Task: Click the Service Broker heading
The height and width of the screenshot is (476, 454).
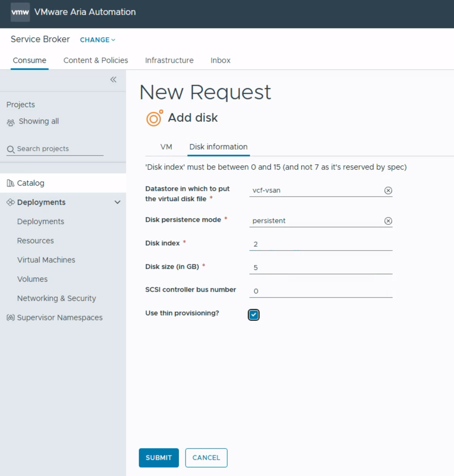Action: pyautogui.click(x=40, y=39)
